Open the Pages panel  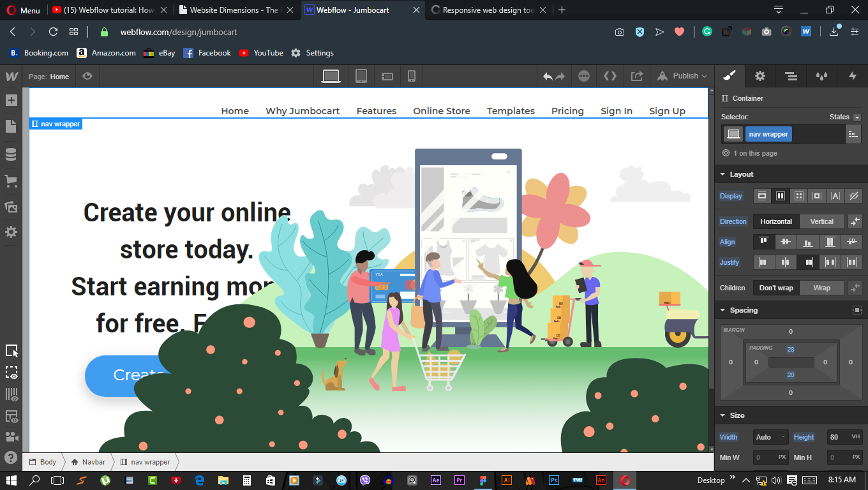coord(11,126)
